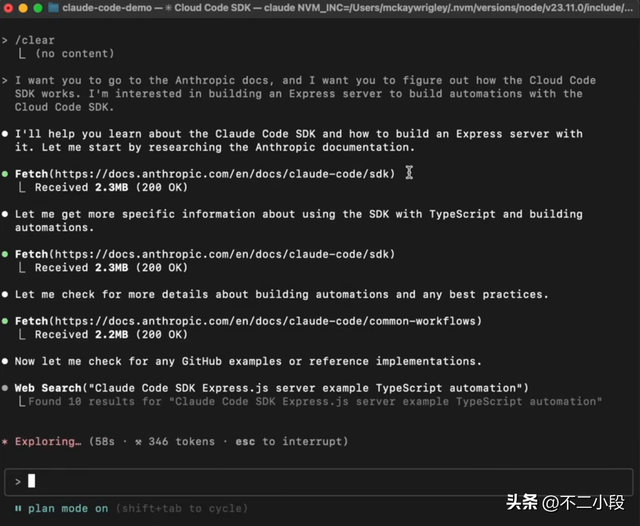Image resolution: width=640 pixels, height=526 pixels.
Task: Click the '(shift+tab to cycle)' hint
Action: (x=182, y=508)
